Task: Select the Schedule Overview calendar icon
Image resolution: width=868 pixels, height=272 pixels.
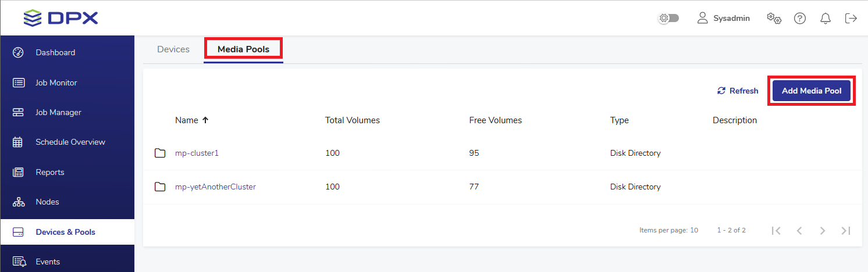Action: (18, 142)
